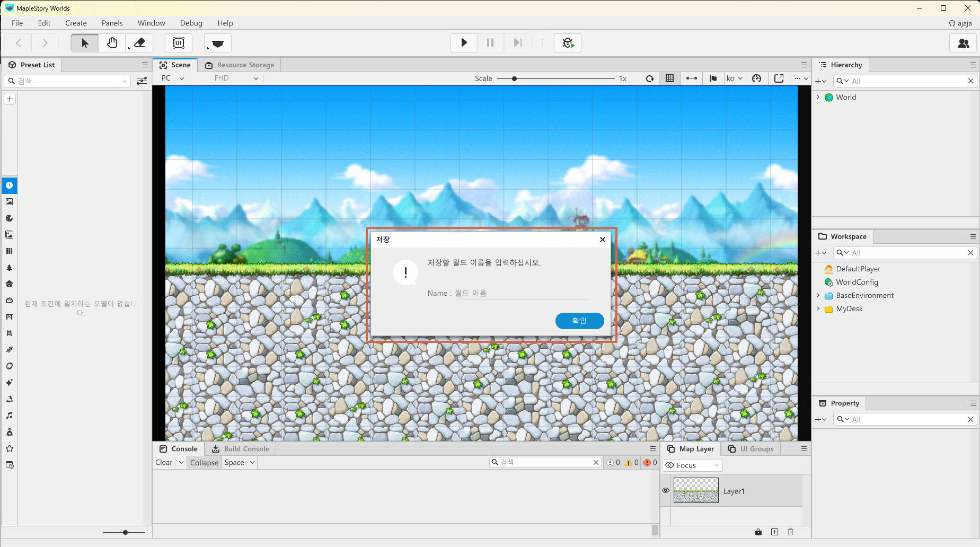Open the scene toolbar more options dropdown

point(801,78)
